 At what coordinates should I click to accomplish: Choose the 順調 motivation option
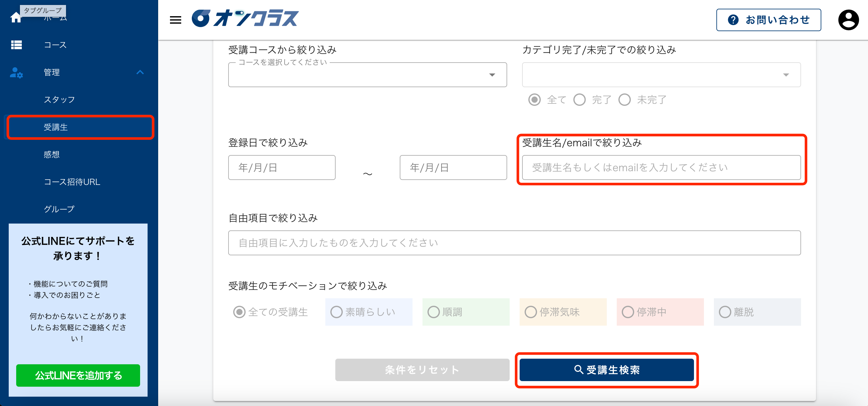[x=434, y=312]
